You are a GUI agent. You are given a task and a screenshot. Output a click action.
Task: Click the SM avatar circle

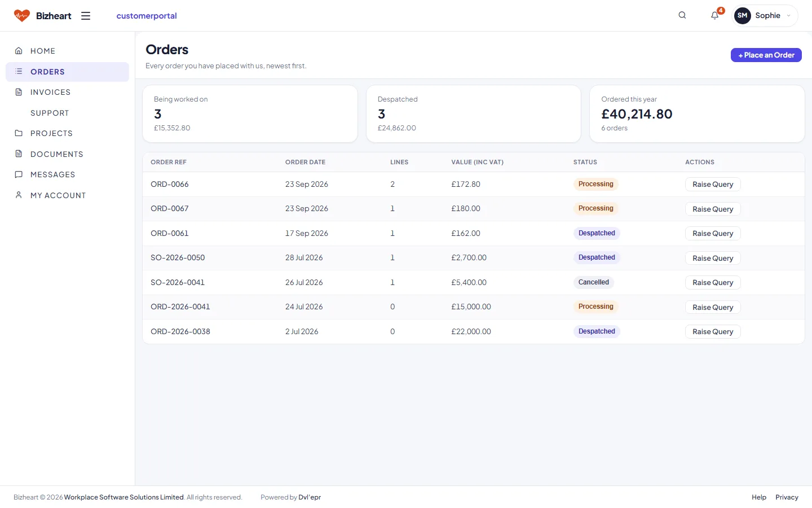pos(743,16)
